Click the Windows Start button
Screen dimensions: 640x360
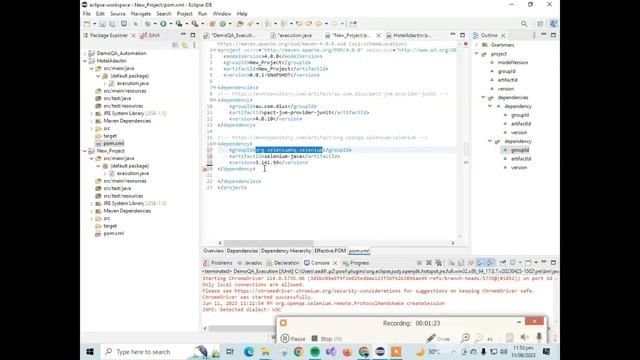90,351
